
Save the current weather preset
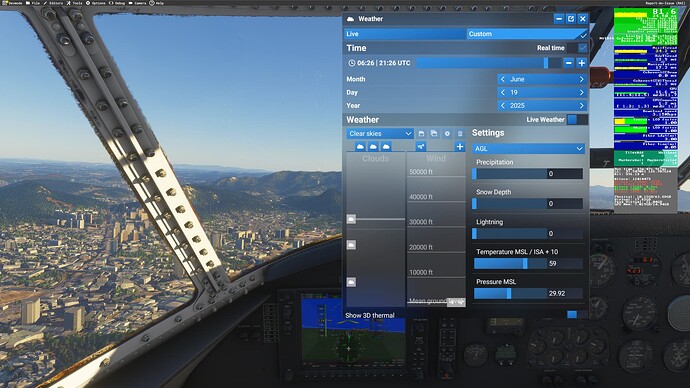(421, 133)
